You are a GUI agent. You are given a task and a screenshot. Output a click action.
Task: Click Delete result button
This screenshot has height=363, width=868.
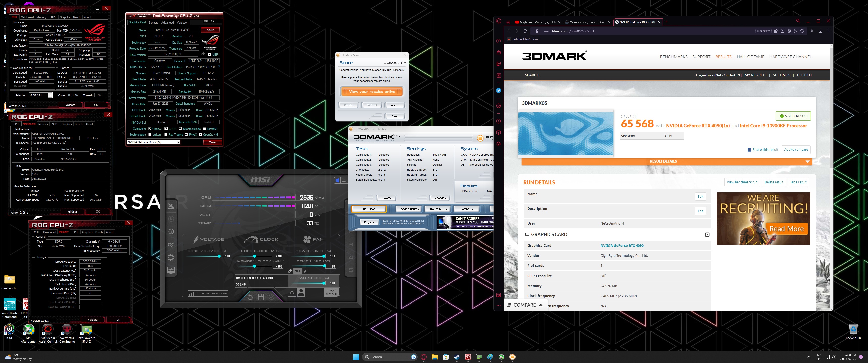[x=774, y=182]
